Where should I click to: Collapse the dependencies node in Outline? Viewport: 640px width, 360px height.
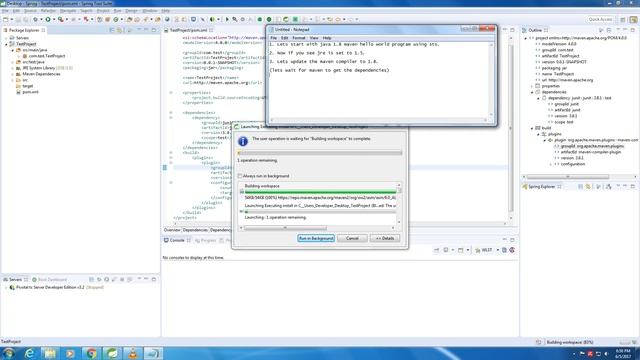532,92
